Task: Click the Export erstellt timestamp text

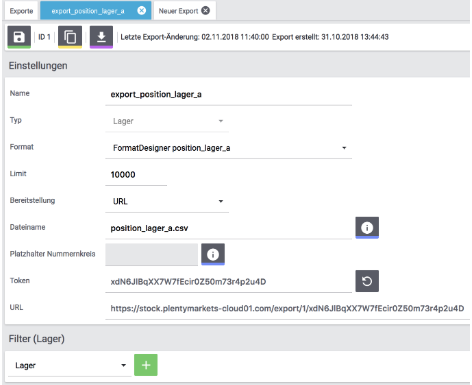Action: coord(330,37)
